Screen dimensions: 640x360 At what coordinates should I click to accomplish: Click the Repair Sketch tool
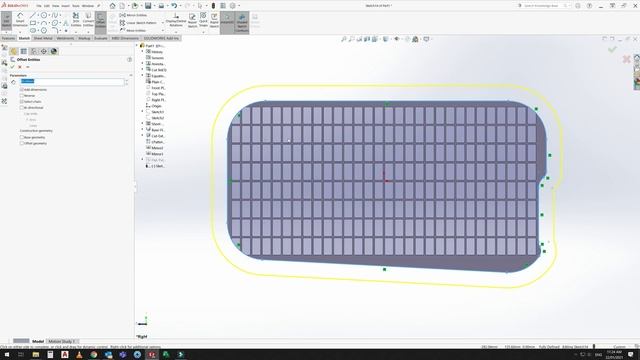tap(192, 20)
